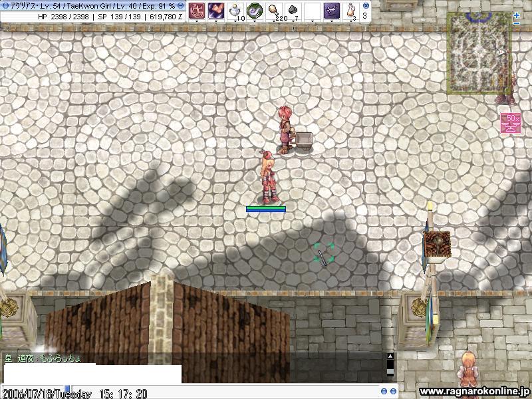Open dropdown arrow under running skill slot

(332, 21)
